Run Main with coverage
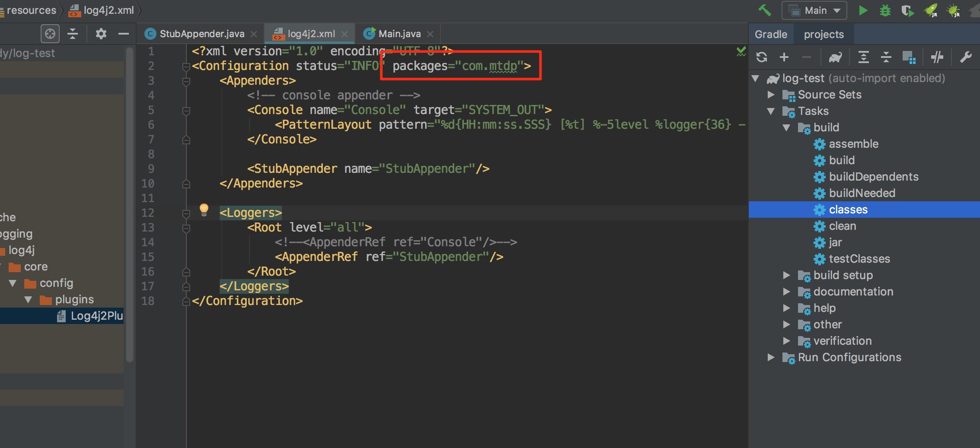980x448 pixels. pos(907,10)
